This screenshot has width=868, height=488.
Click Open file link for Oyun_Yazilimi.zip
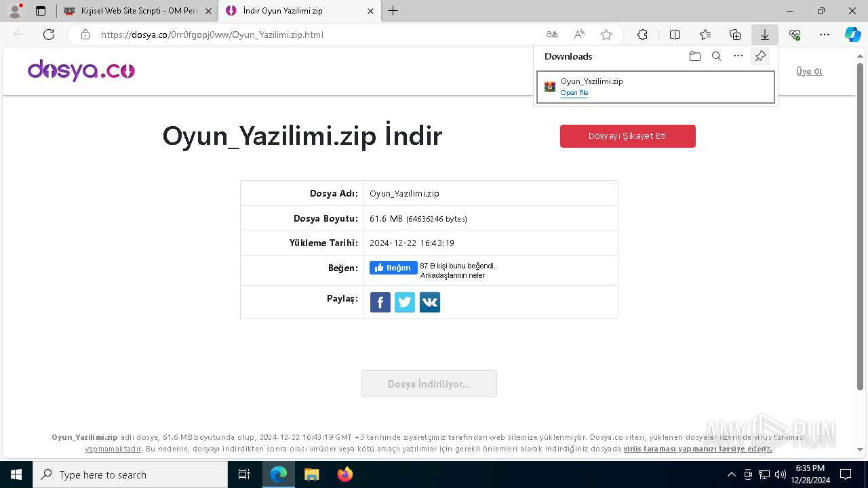click(x=574, y=93)
